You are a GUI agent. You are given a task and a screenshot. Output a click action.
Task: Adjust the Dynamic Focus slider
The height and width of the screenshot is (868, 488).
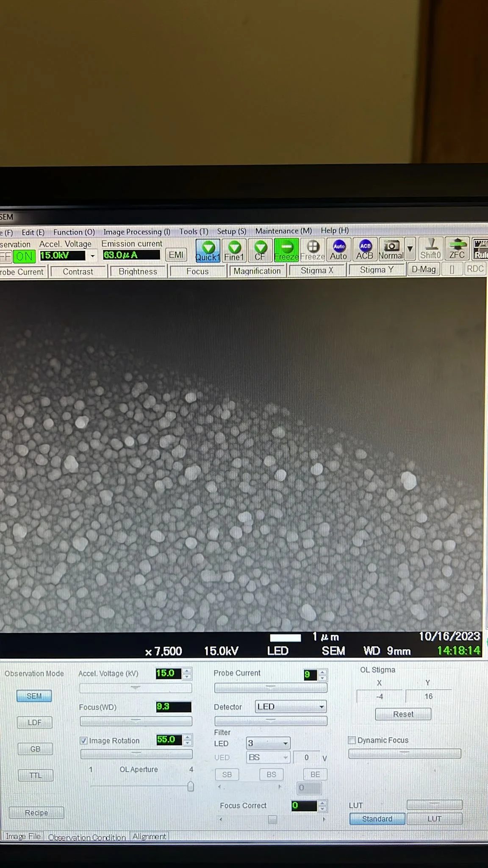click(405, 753)
